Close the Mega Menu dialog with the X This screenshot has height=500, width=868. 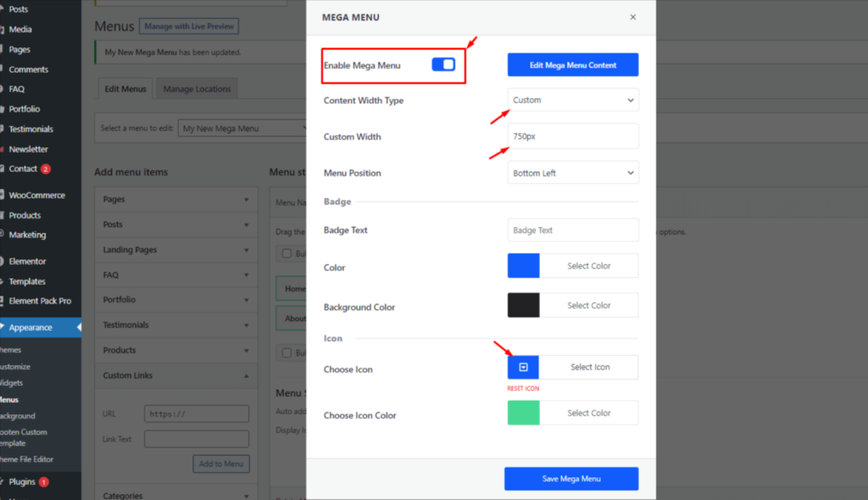click(x=632, y=17)
